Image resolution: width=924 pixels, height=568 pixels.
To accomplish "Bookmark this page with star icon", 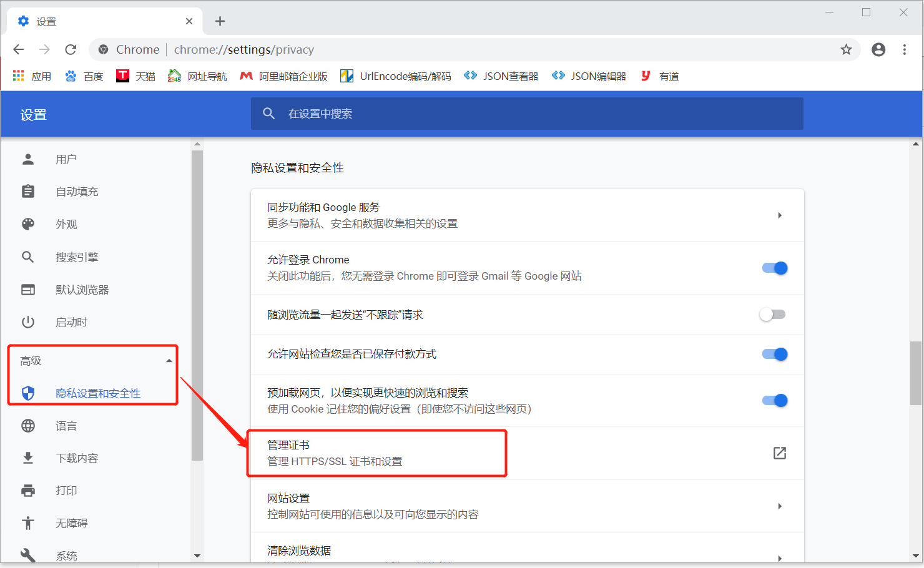I will [846, 49].
